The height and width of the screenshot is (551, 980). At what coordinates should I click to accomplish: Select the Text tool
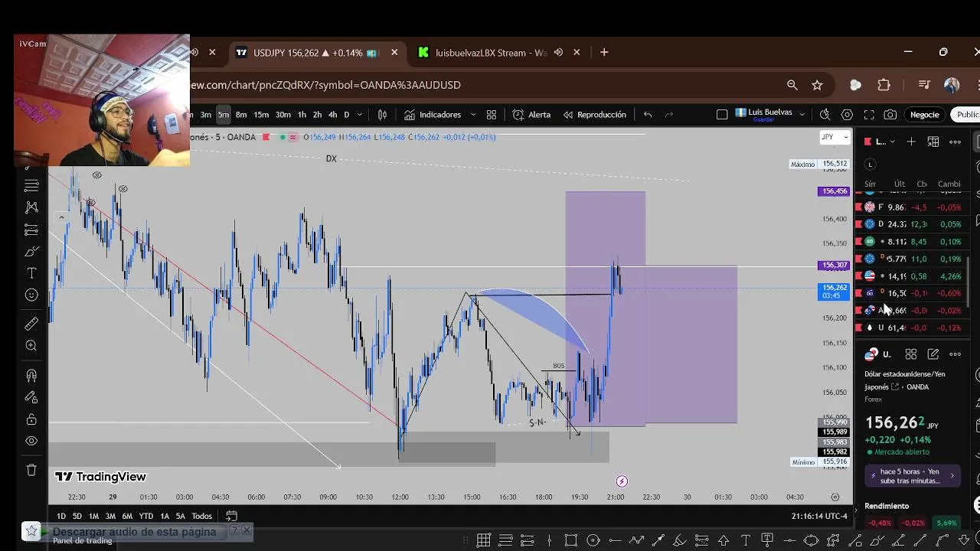pos(31,273)
